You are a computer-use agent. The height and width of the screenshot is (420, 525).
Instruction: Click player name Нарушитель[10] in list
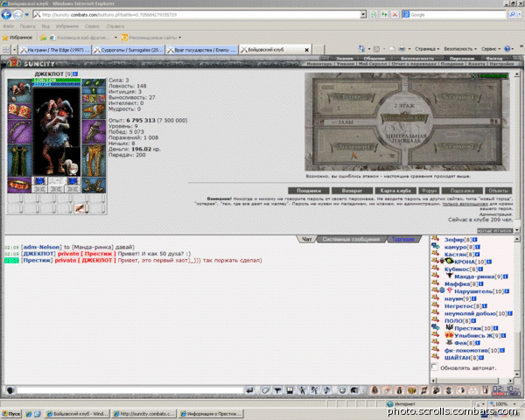479,291
